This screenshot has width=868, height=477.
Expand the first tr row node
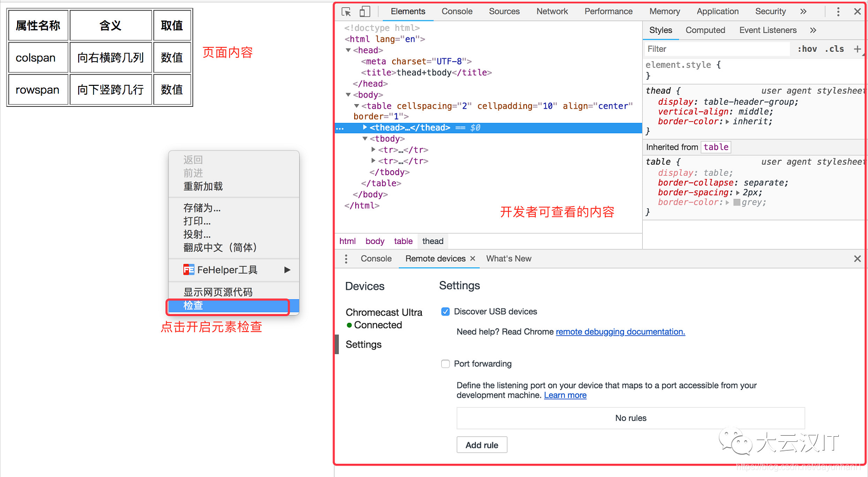pos(373,150)
